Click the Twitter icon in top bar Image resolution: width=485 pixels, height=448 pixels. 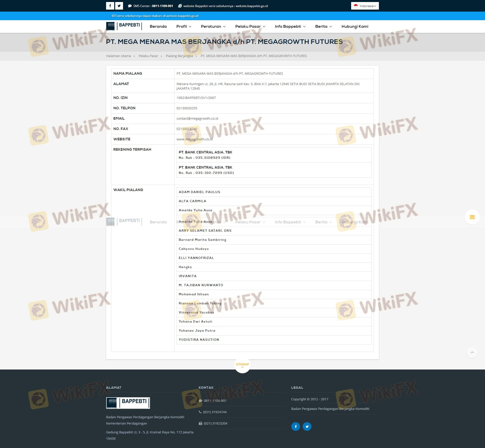[x=119, y=6]
